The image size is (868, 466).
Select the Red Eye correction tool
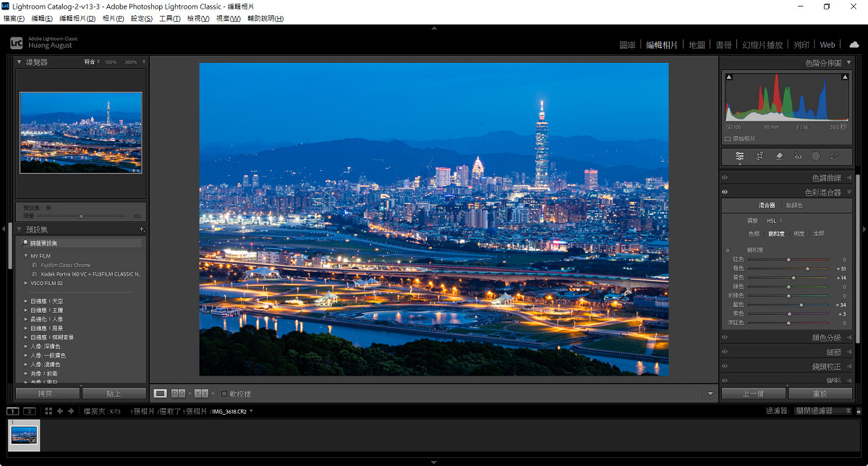798,156
